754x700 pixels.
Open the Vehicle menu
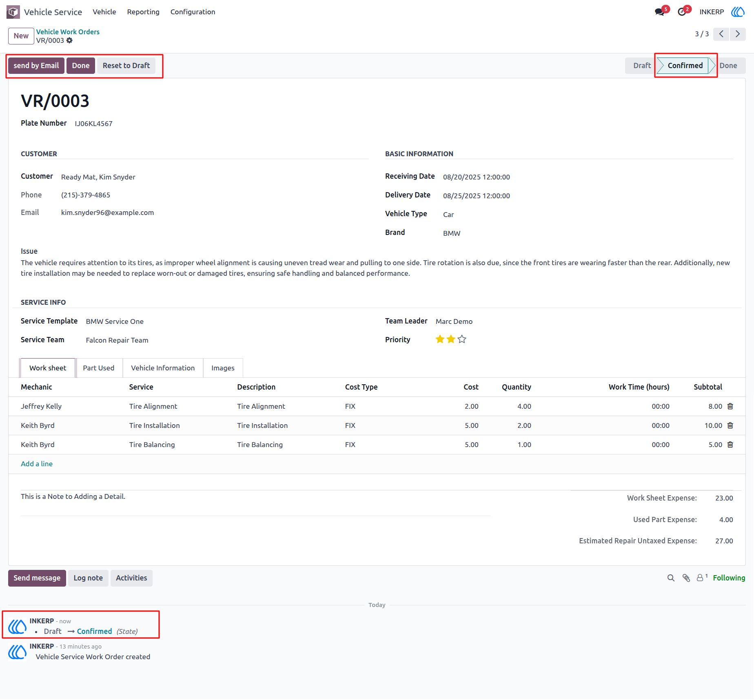[x=104, y=12]
